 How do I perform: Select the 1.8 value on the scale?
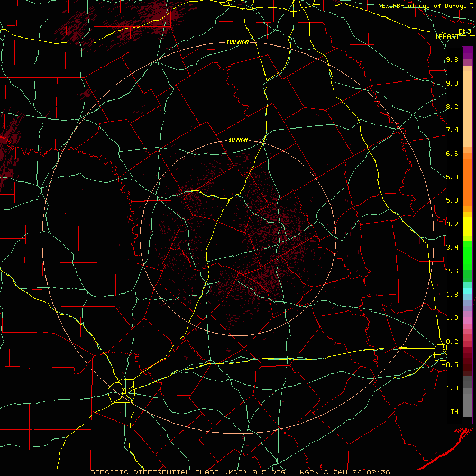(452, 295)
